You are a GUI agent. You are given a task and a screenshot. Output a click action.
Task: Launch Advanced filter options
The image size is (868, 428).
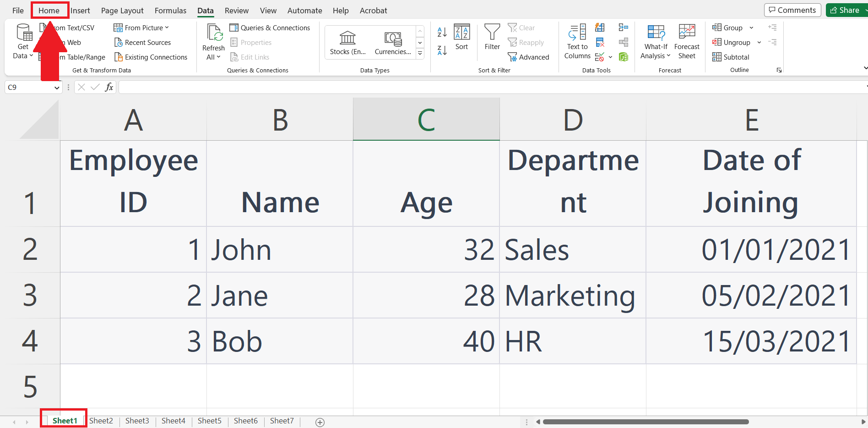[529, 57]
